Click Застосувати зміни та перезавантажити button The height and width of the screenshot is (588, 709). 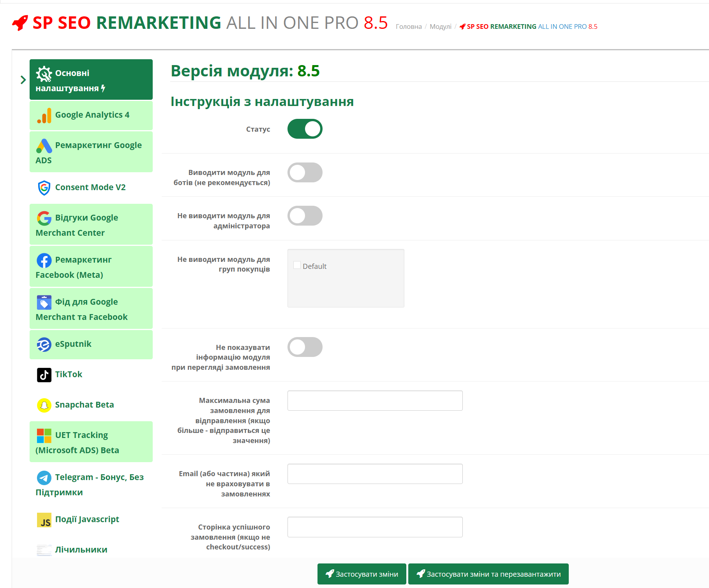pos(489,574)
